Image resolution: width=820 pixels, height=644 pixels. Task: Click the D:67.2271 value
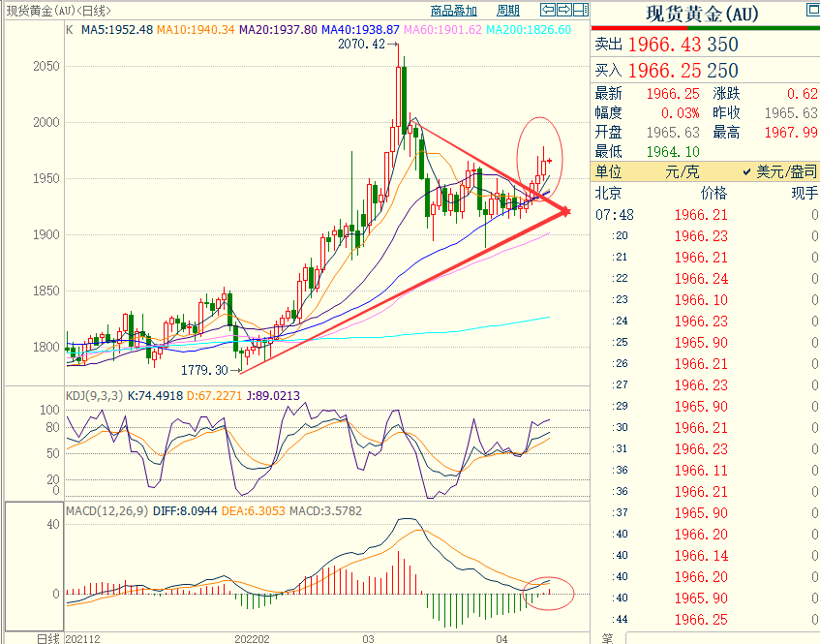214,395
